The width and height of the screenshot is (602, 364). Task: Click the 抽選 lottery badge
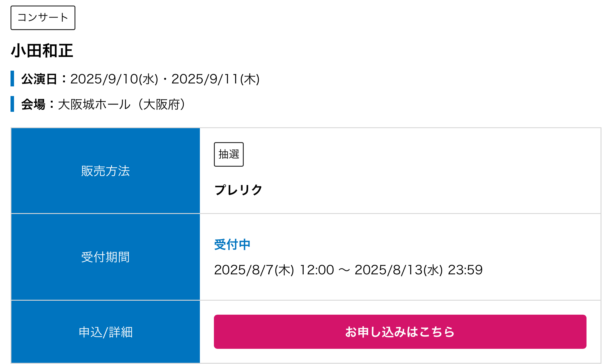(229, 154)
